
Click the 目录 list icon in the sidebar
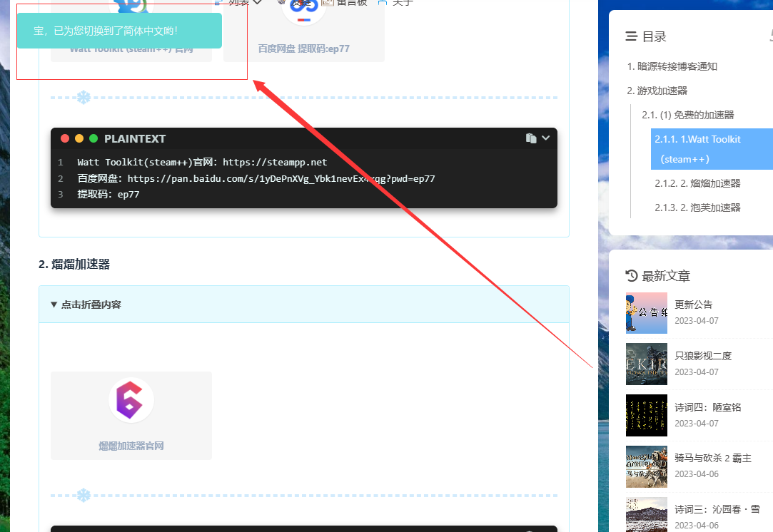[x=631, y=36]
